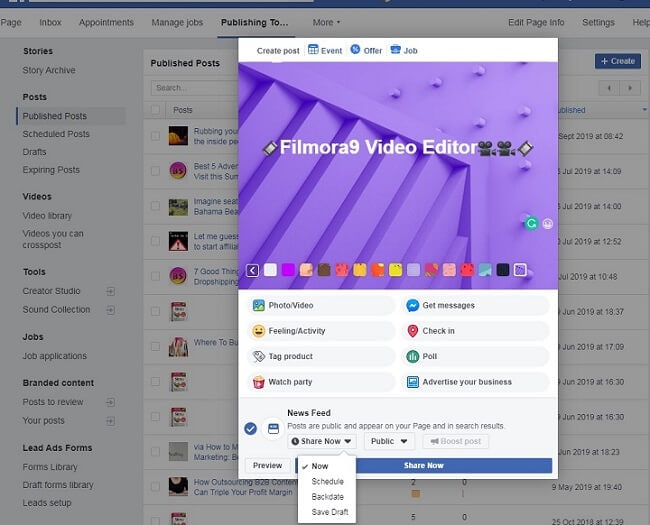Click the Photo/Video icon
Image resolution: width=650 pixels, height=525 pixels.
pos(259,306)
